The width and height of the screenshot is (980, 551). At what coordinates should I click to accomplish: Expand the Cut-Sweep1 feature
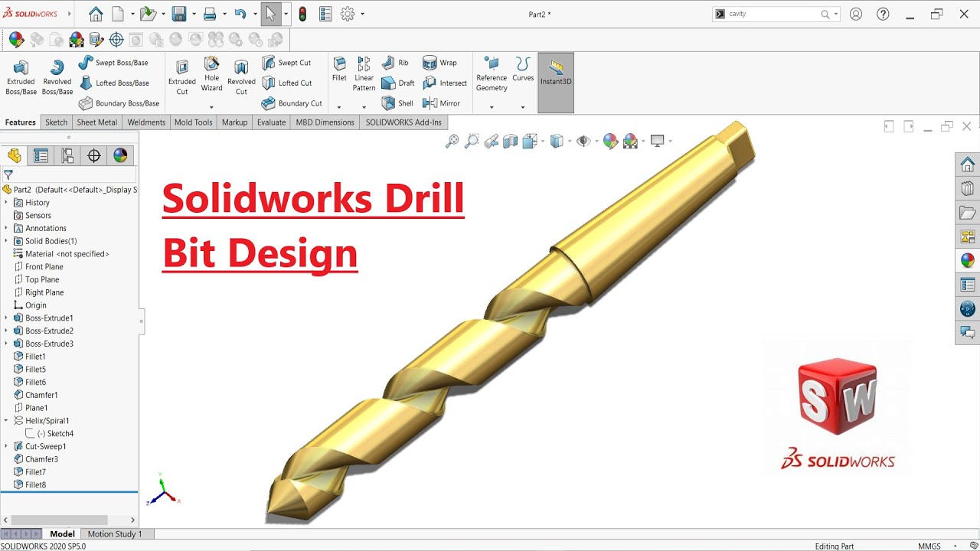(6, 446)
